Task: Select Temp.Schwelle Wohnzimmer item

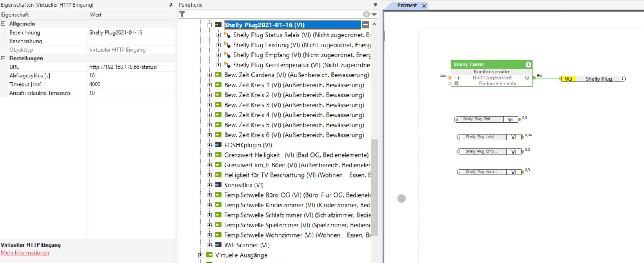Action: [297, 235]
